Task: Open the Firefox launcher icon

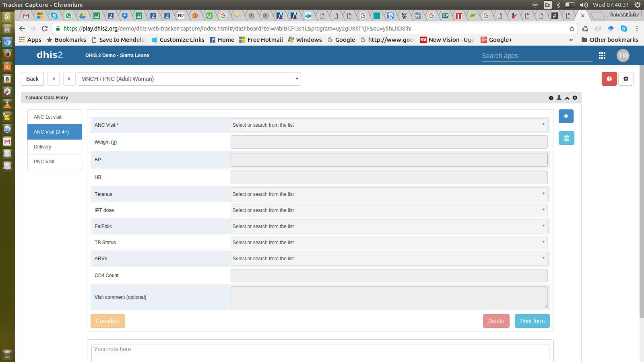Action: coord(7,54)
